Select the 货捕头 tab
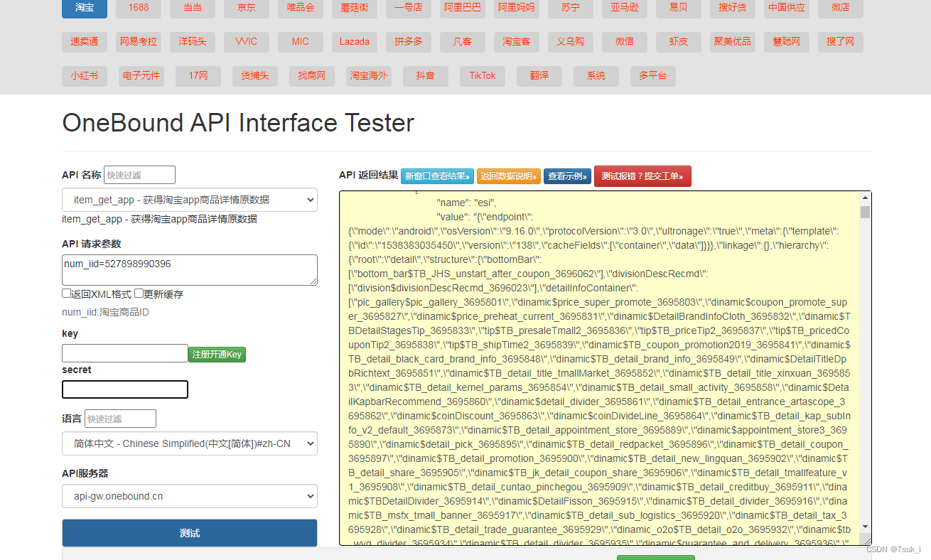The height and width of the screenshot is (560, 931). click(255, 76)
